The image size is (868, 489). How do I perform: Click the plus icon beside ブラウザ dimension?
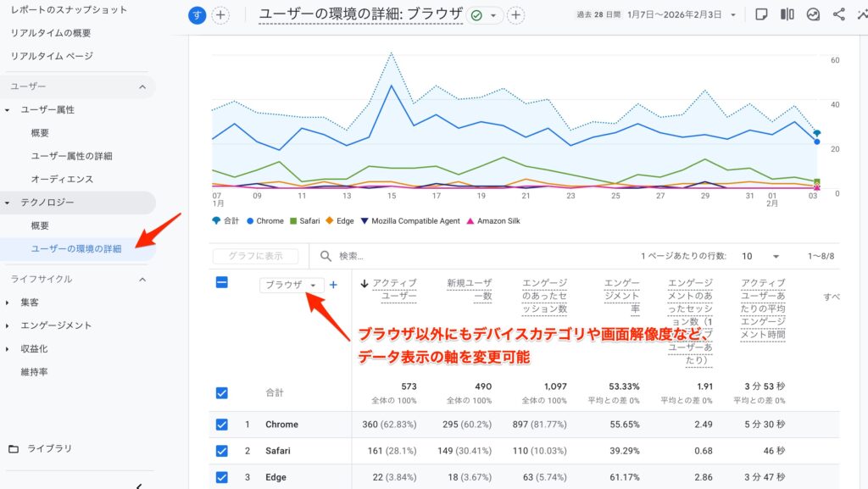coord(333,285)
